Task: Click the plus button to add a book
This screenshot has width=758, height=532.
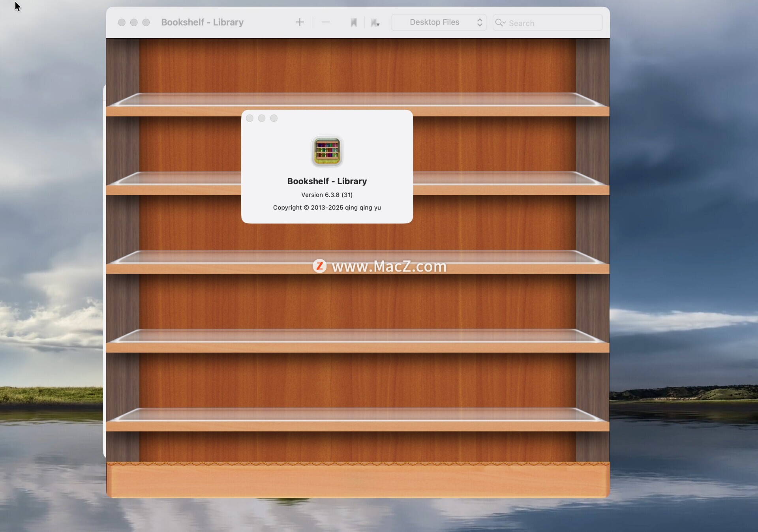Action: tap(300, 22)
